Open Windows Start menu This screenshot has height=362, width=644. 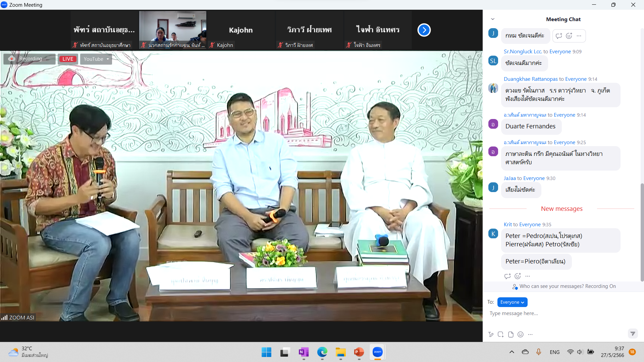266,352
